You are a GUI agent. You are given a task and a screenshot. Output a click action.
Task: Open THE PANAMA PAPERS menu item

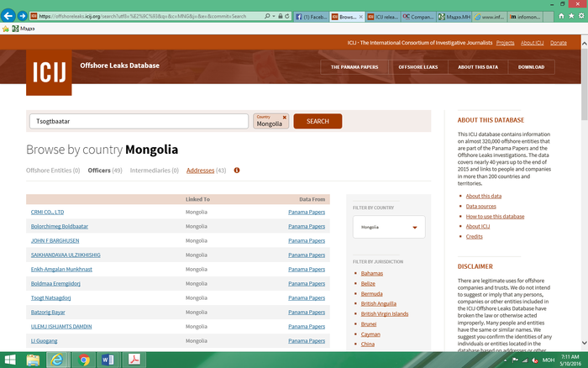click(x=354, y=67)
